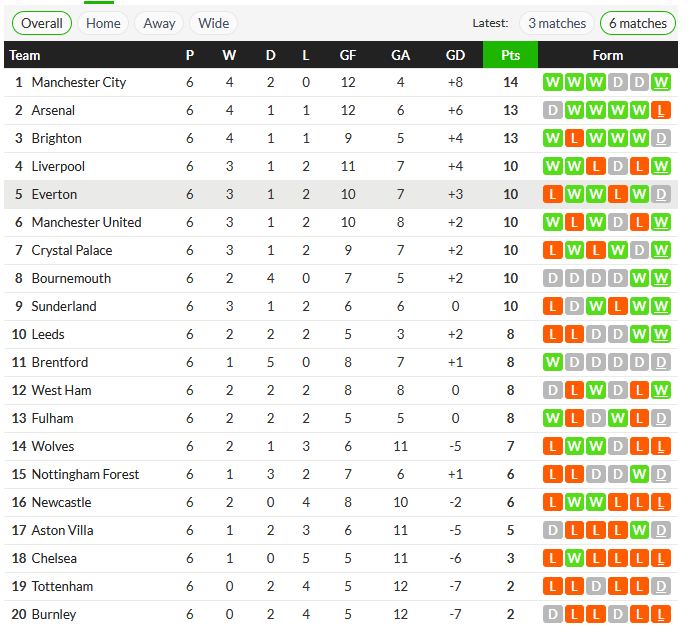Sort by GF column header

click(348, 55)
